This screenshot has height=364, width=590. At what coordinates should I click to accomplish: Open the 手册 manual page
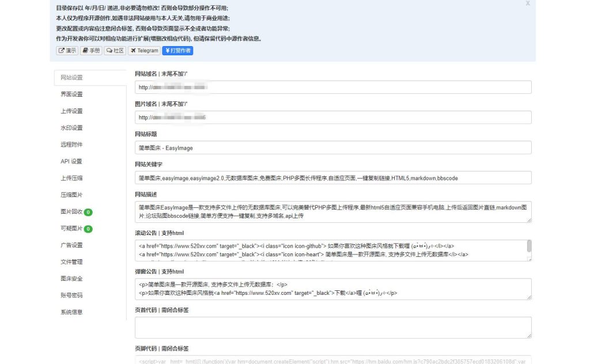[x=90, y=50]
